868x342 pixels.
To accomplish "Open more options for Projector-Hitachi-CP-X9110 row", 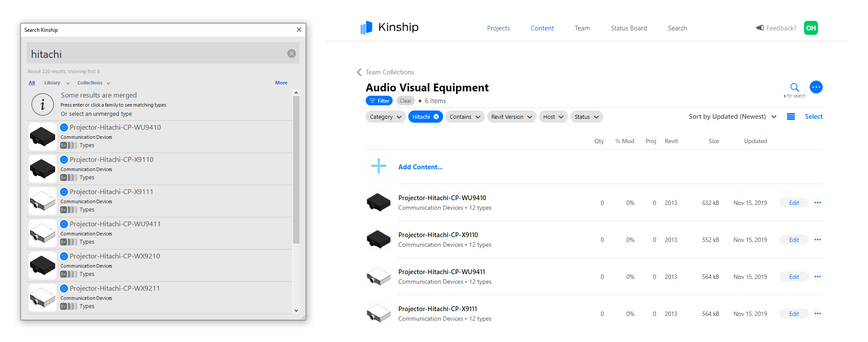I will pos(818,239).
